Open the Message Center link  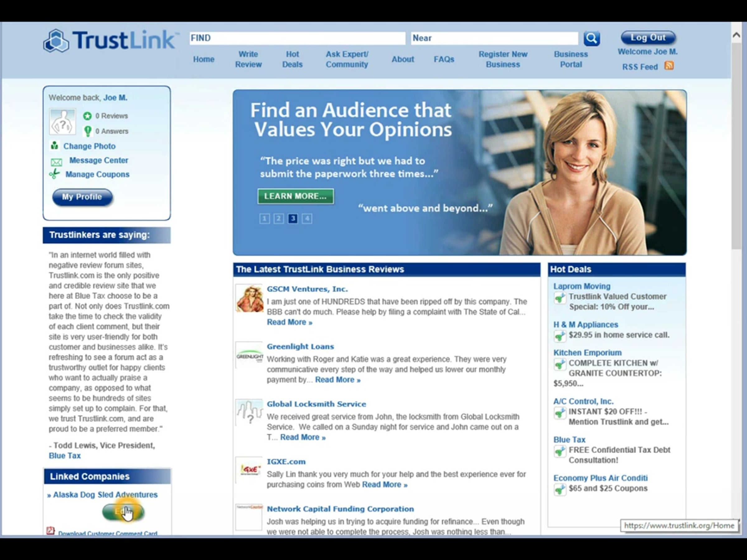click(99, 160)
